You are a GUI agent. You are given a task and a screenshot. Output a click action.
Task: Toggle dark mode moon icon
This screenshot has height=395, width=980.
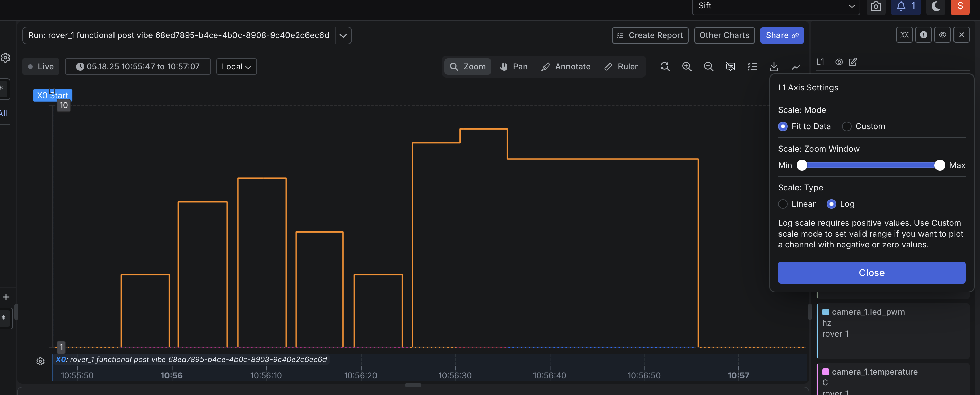[x=935, y=6]
